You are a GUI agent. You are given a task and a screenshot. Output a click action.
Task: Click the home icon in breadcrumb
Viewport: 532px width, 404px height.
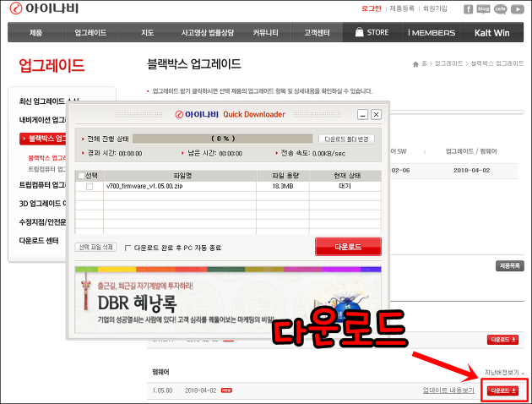tap(415, 64)
